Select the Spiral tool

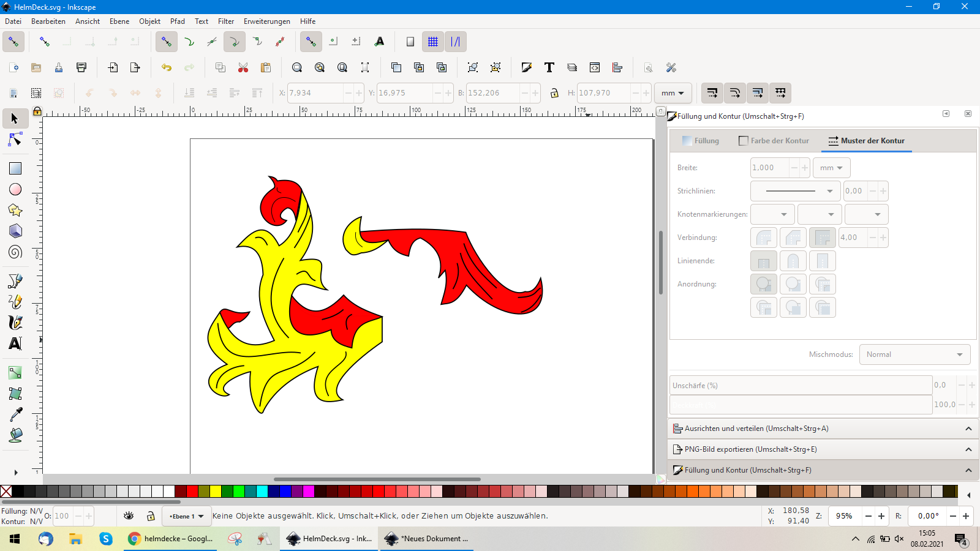tap(15, 252)
